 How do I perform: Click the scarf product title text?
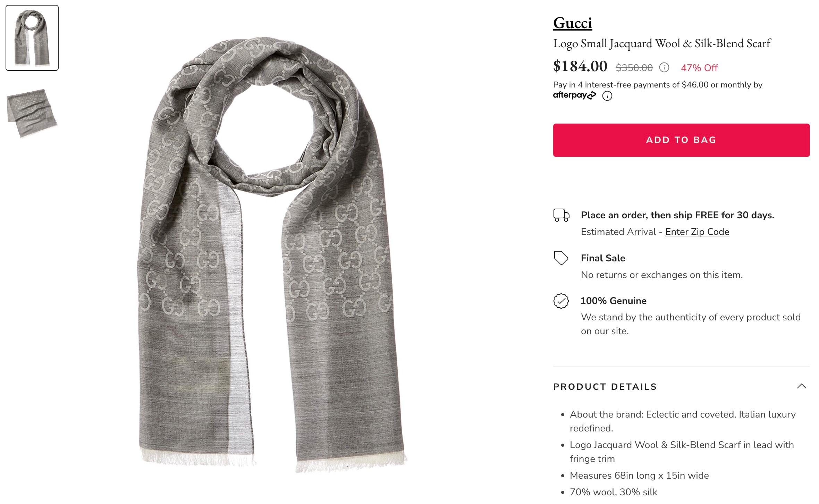tap(662, 44)
